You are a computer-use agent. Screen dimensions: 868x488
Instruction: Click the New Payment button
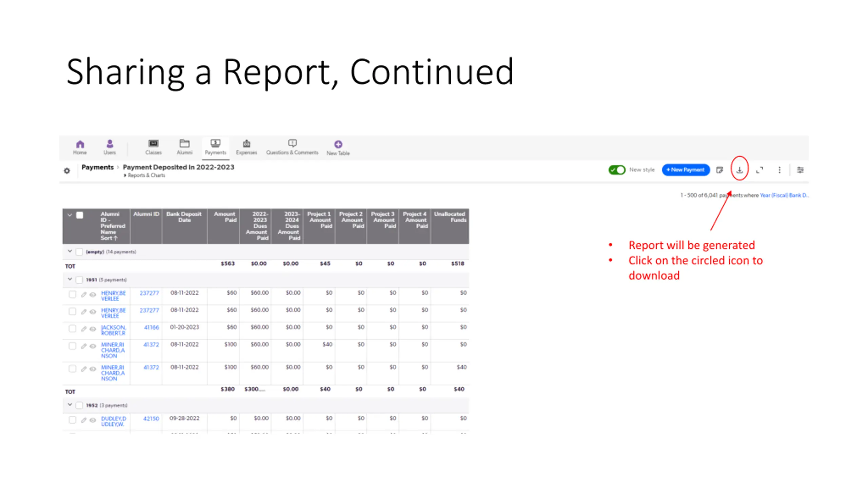pyautogui.click(x=686, y=170)
